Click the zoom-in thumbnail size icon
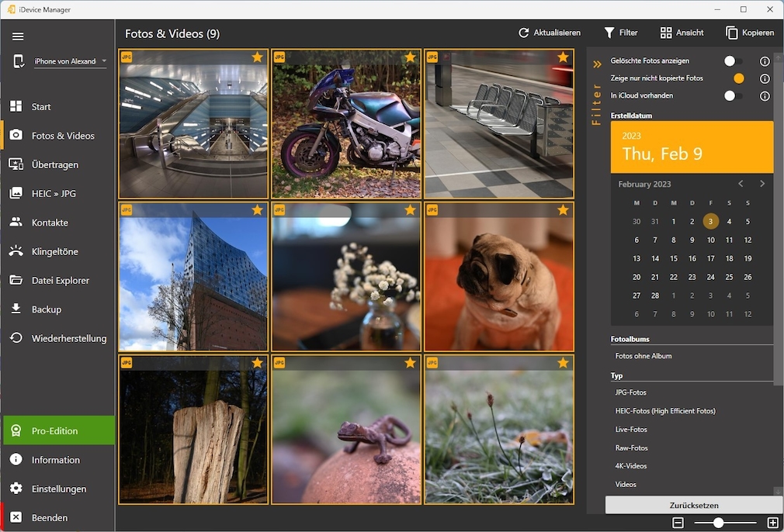This screenshot has width=784, height=532. (x=773, y=523)
